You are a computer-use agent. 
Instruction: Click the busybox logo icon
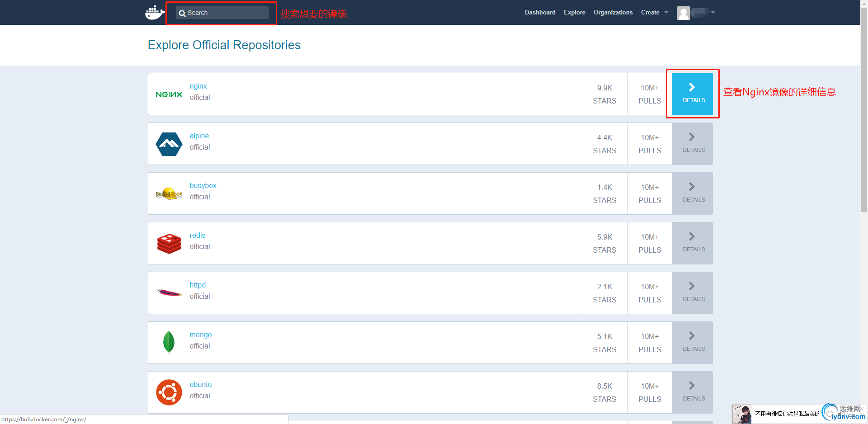tap(169, 194)
